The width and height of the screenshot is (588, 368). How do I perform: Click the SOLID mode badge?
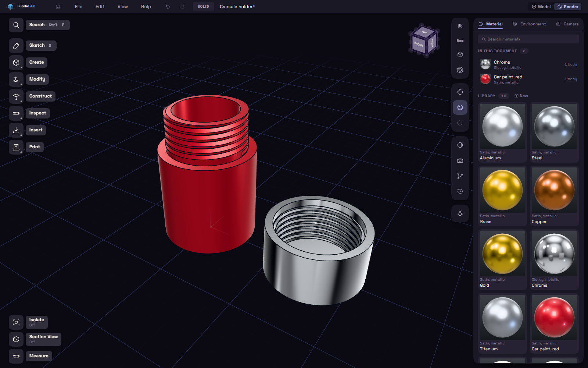click(203, 7)
